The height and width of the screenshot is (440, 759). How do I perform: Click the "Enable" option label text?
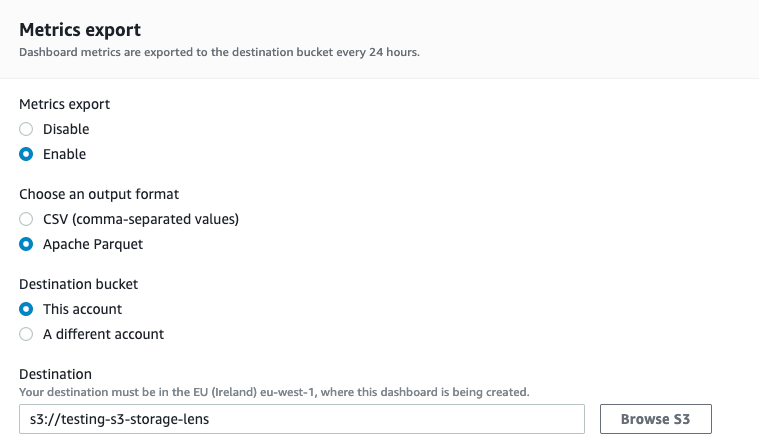[x=64, y=154]
